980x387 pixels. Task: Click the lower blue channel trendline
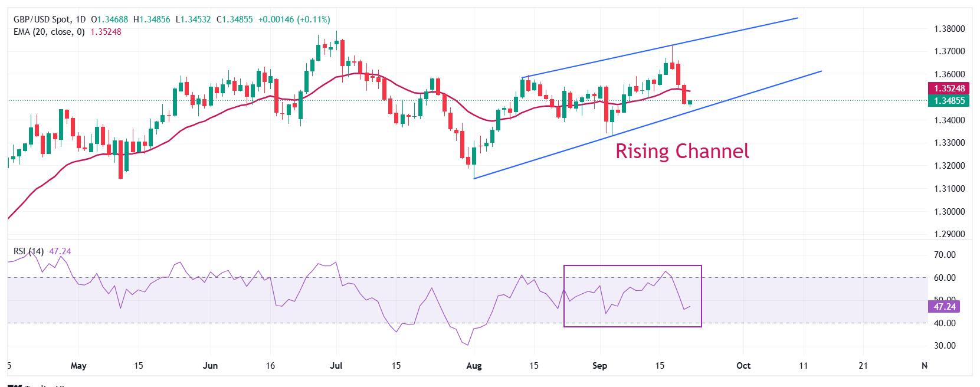(647, 124)
